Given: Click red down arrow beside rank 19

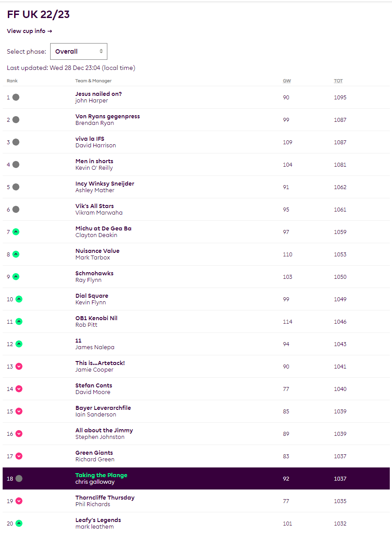Looking at the screenshot, I should (19, 501).
